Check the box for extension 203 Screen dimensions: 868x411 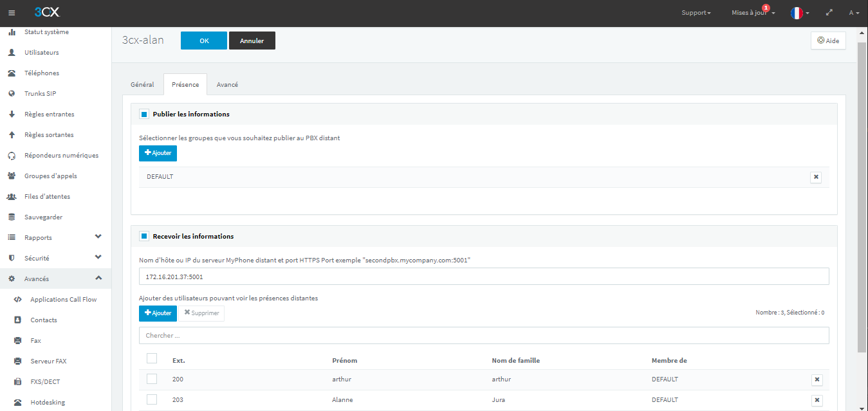pyautogui.click(x=152, y=399)
